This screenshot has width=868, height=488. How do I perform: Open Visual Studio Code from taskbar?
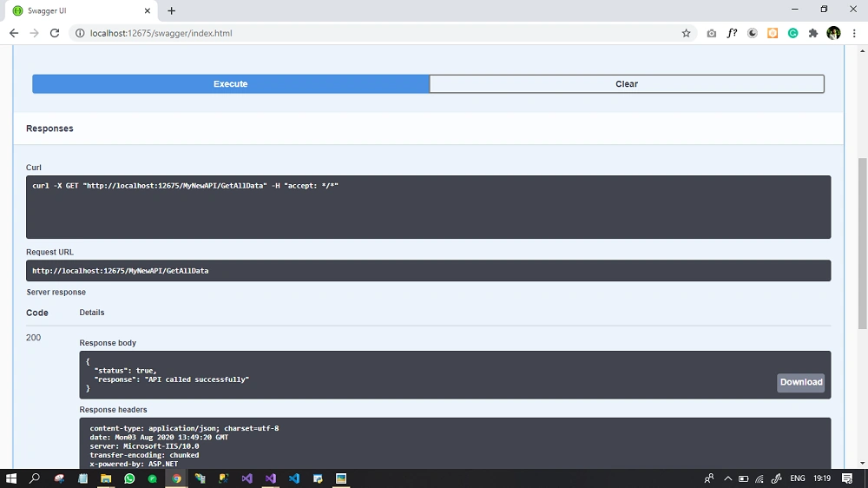294,478
